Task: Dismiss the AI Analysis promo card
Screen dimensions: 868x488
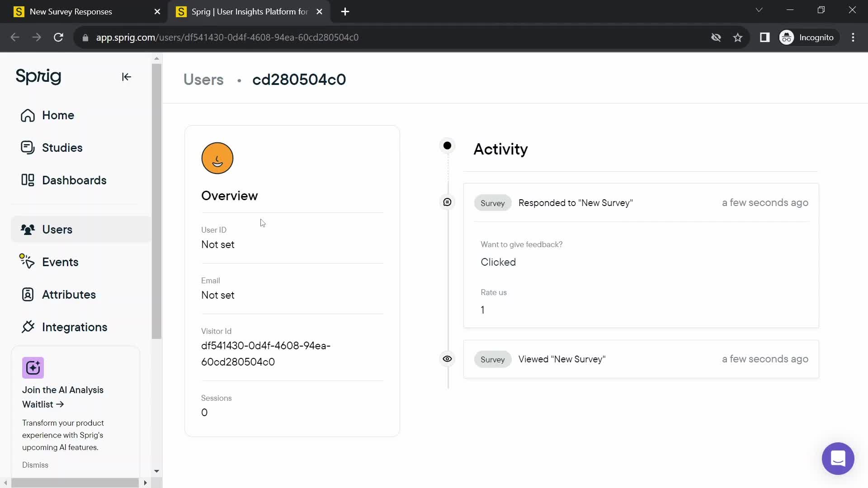Action: click(x=35, y=465)
